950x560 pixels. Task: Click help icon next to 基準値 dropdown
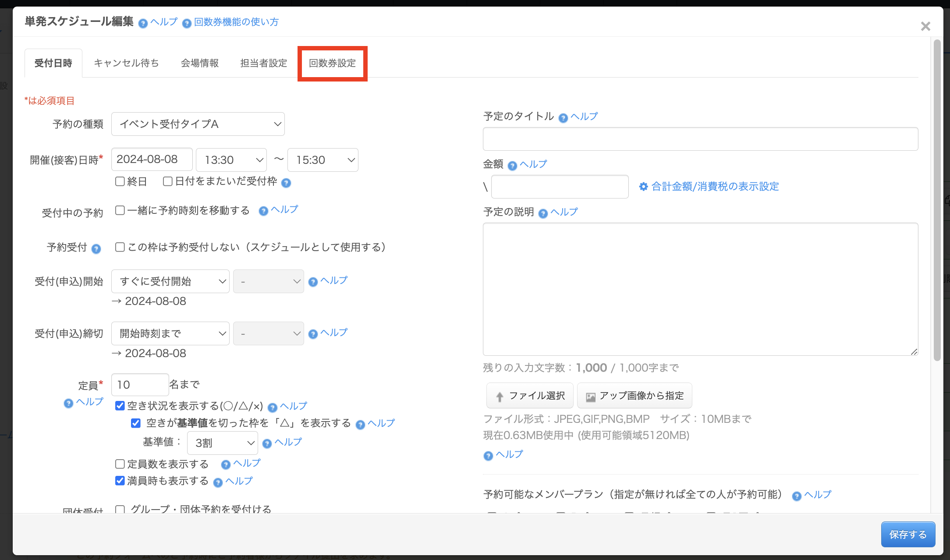(x=267, y=444)
